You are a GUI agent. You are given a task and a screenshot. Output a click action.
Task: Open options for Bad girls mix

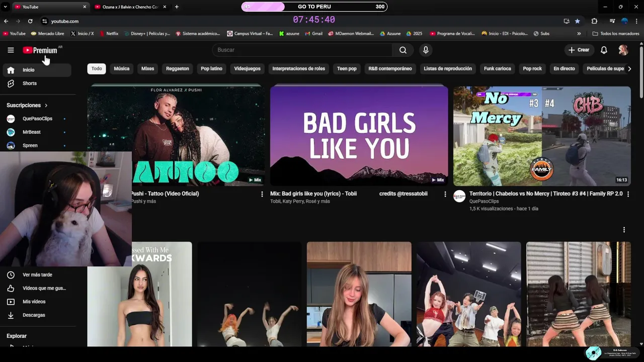tap(445, 194)
